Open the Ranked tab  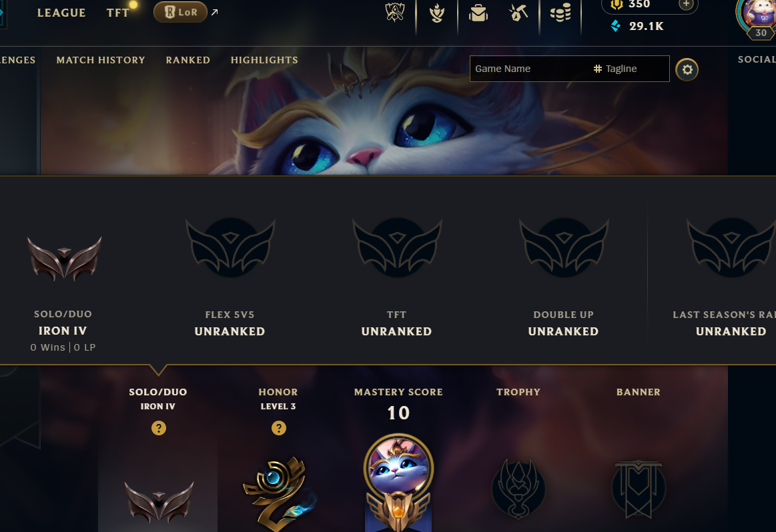(x=188, y=60)
